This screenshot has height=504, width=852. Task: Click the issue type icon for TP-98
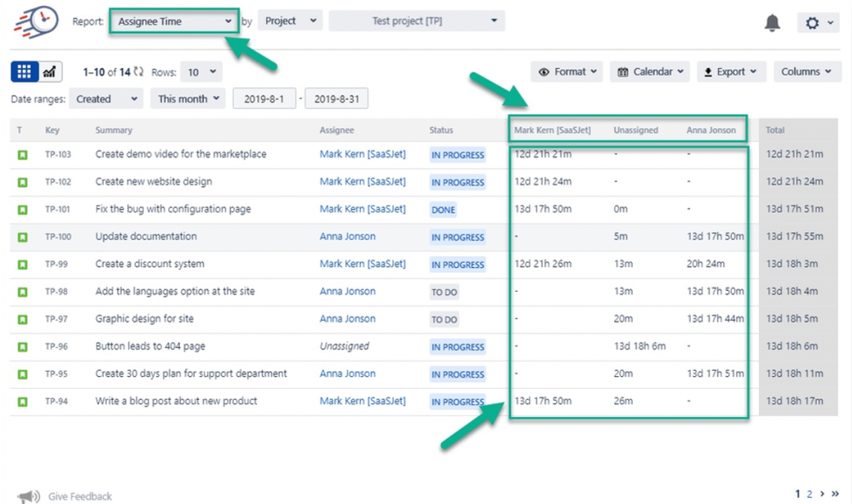coord(22,293)
